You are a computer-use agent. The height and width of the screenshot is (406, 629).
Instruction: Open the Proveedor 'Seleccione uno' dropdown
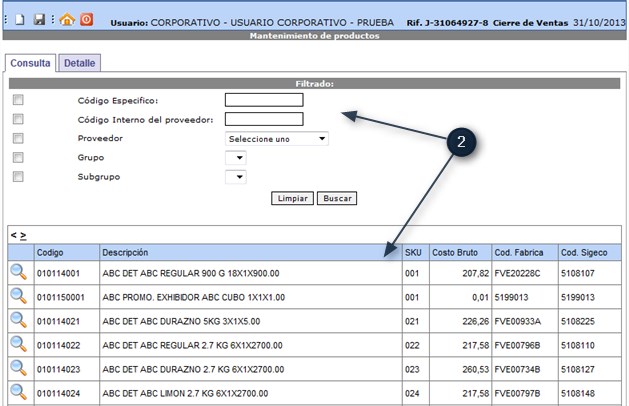point(277,139)
